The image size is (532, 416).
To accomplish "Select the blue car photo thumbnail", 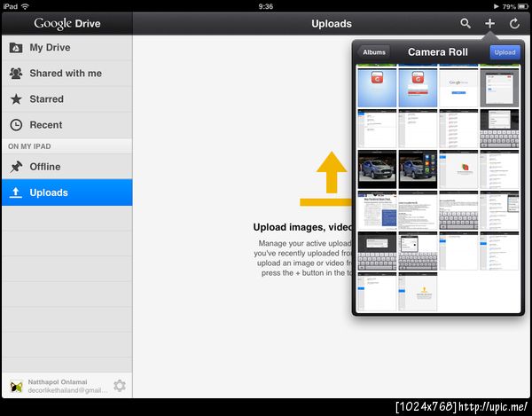I will 377,169.
